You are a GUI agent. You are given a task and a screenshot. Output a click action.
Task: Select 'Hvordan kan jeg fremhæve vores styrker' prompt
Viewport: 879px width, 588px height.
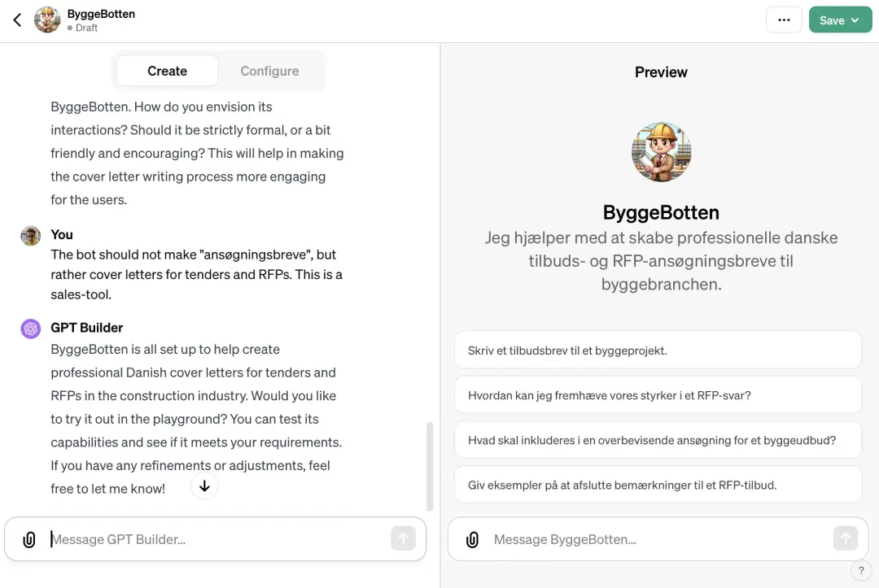658,394
